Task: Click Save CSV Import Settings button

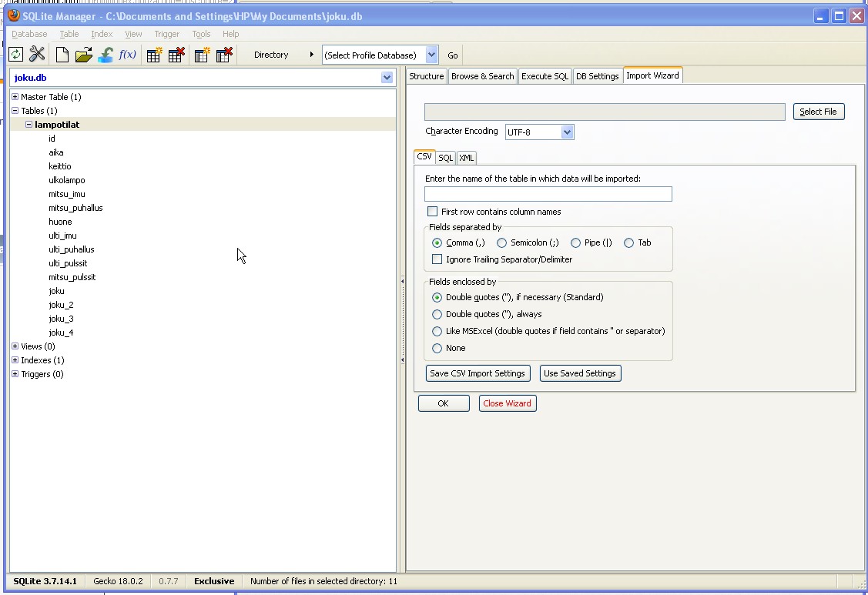Action: pyautogui.click(x=478, y=373)
